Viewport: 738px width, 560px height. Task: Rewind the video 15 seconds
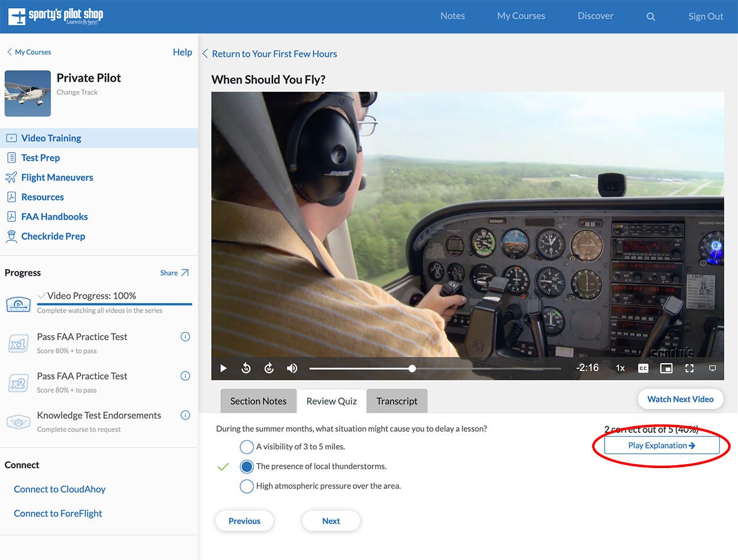(x=246, y=368)
